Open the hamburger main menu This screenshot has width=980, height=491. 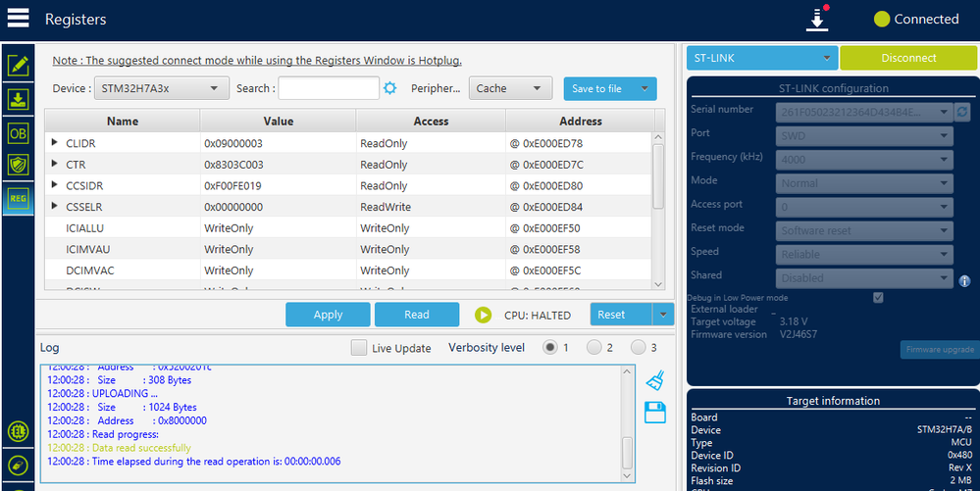pyautogui.click(x=18, y=18)
